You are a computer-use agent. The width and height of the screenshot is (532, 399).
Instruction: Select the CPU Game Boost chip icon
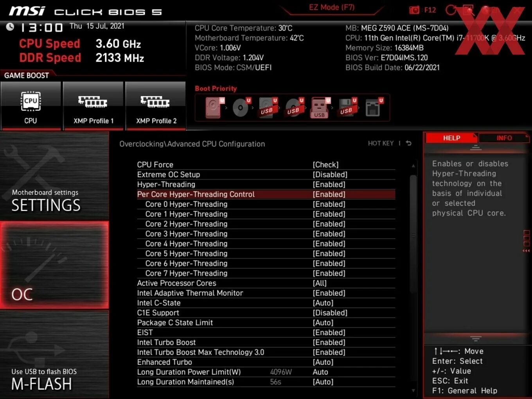click(x=31, y=102)
